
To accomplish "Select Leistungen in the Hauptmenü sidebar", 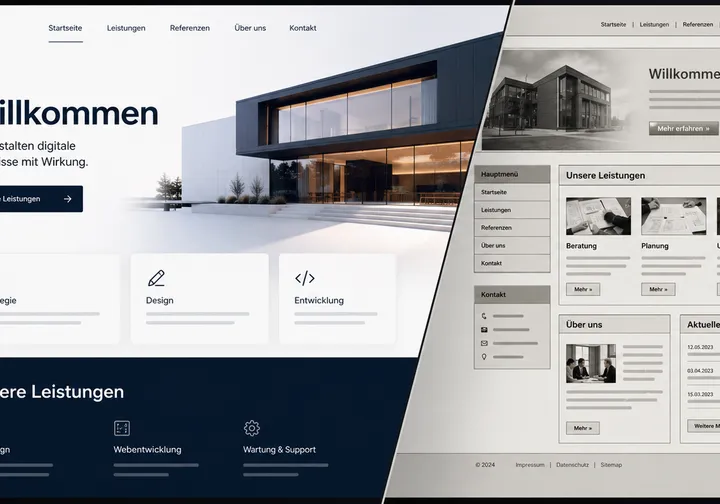I will (x=512, y=210).
